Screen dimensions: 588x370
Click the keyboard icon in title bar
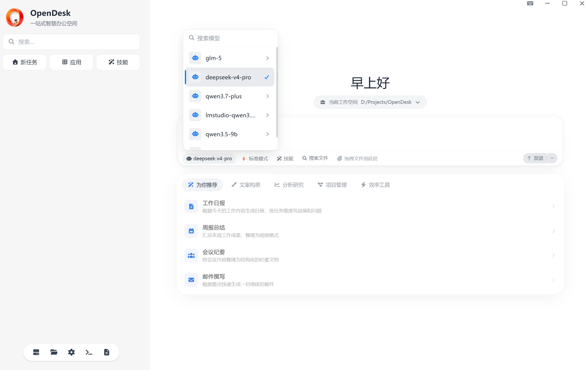click(530, 3)
